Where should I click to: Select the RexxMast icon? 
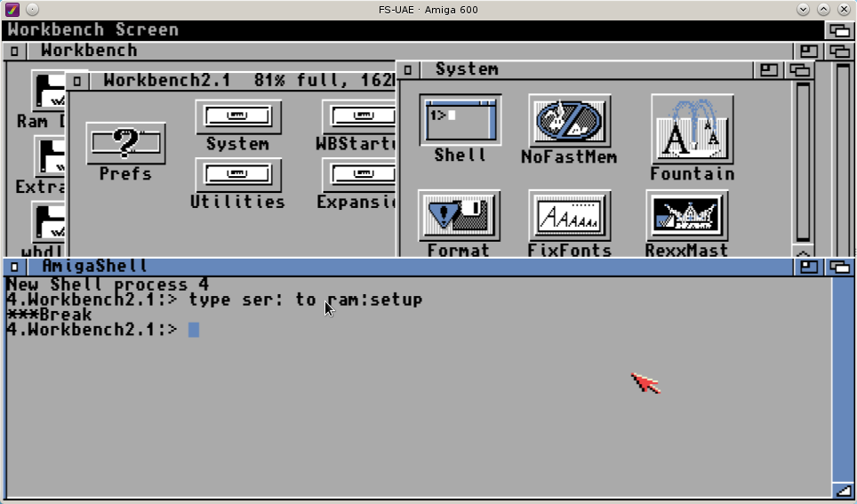687,215
